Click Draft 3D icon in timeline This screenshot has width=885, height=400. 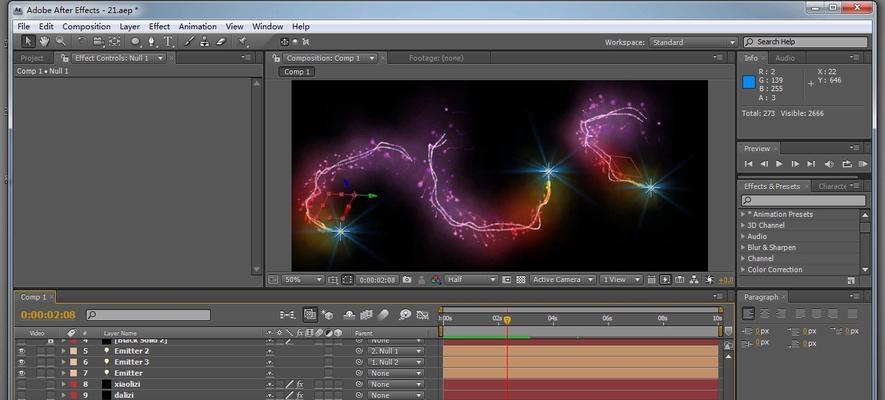pyautogui.click(x=327, y=315)
